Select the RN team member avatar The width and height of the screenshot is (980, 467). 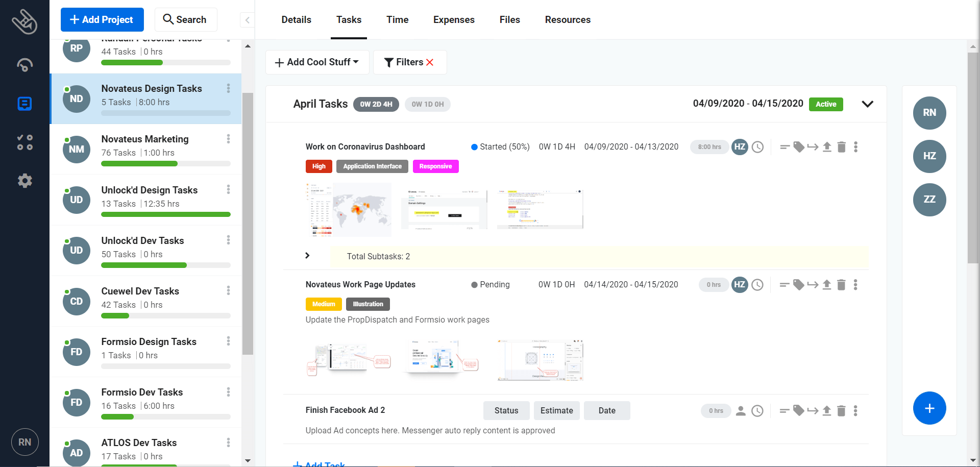(929, 113)
